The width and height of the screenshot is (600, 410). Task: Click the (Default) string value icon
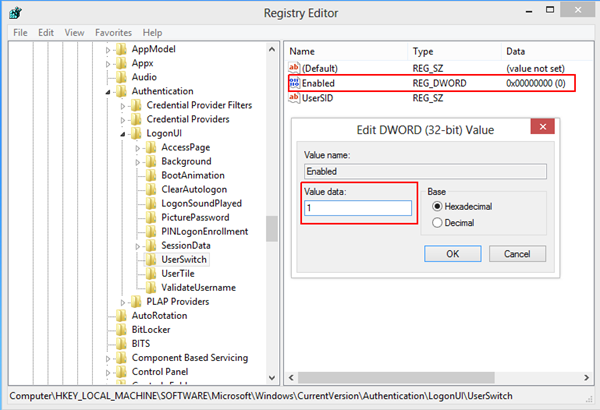tap(295, 67)
